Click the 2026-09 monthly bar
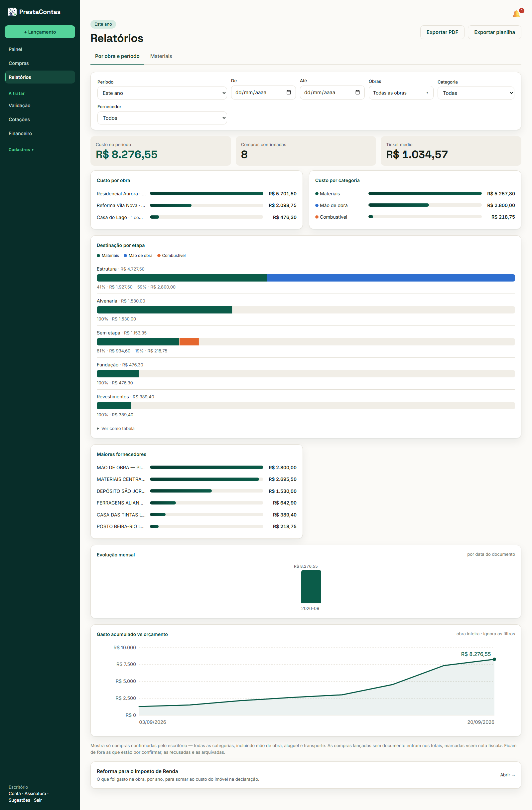 pyautogui.click(x=311, y=587)
